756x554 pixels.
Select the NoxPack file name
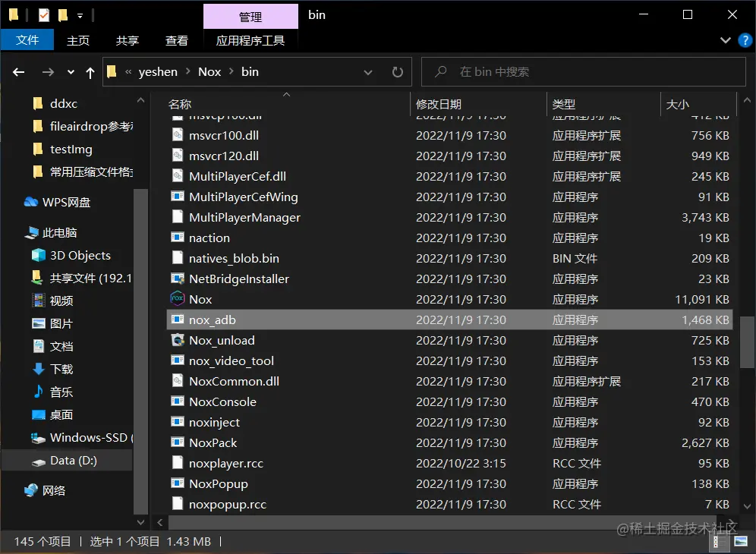(213, 442)
